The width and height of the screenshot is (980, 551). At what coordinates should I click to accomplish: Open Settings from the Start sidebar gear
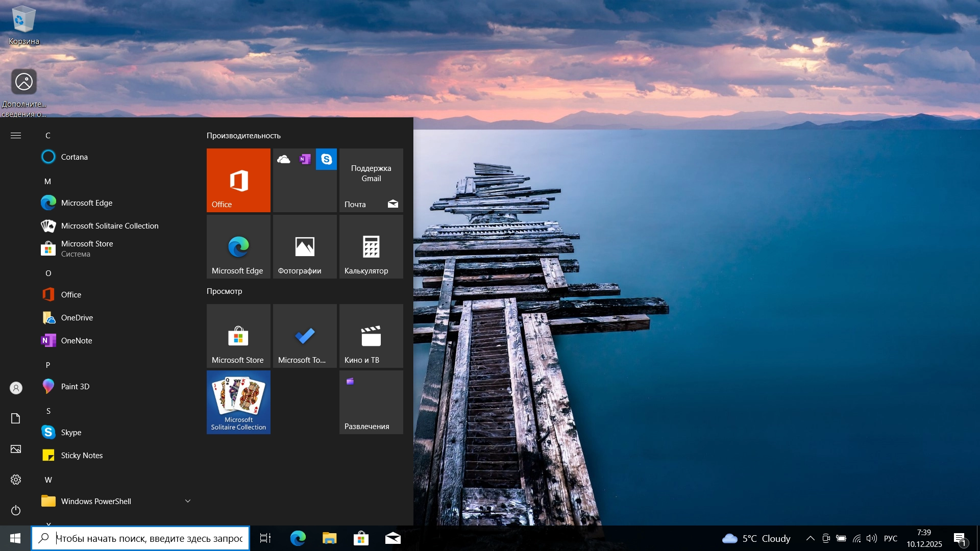tap(15, 479)
